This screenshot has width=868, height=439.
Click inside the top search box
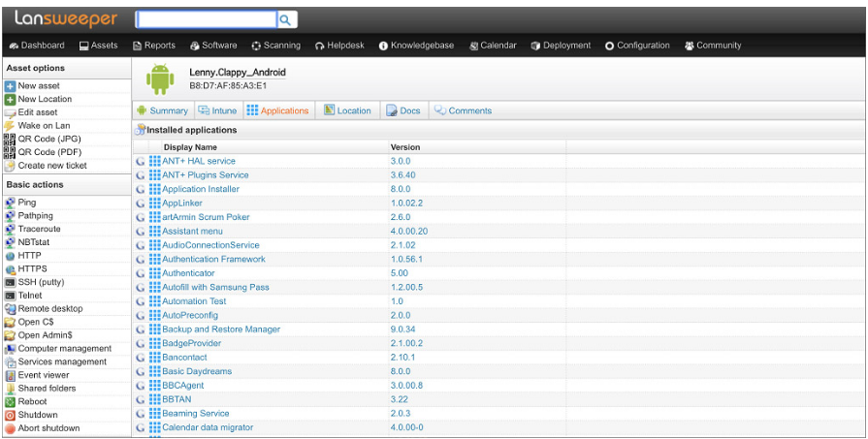coord(206,19)
